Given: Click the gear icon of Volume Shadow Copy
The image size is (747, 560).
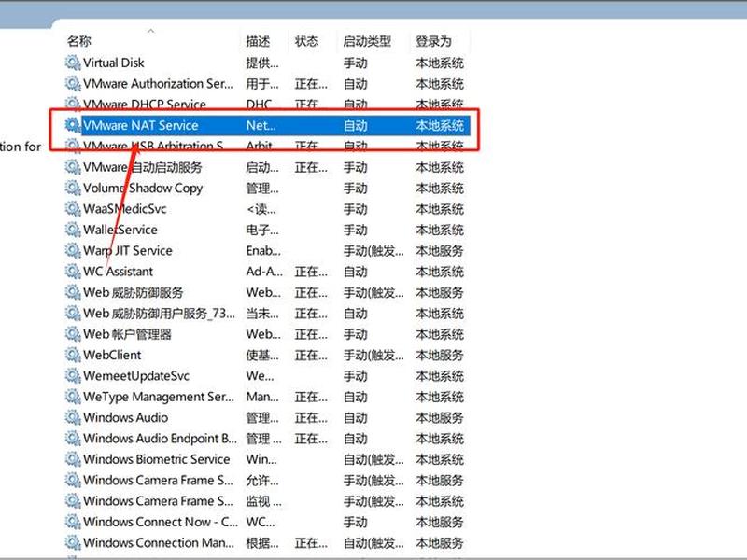Looking at the screenshot, I should pos(73,188).
